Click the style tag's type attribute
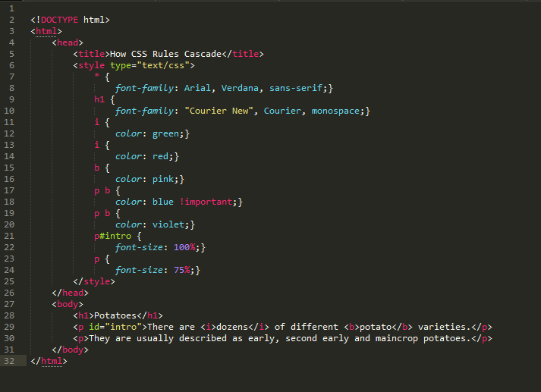Viewport: 541px width, 392px height. point(121,65)
